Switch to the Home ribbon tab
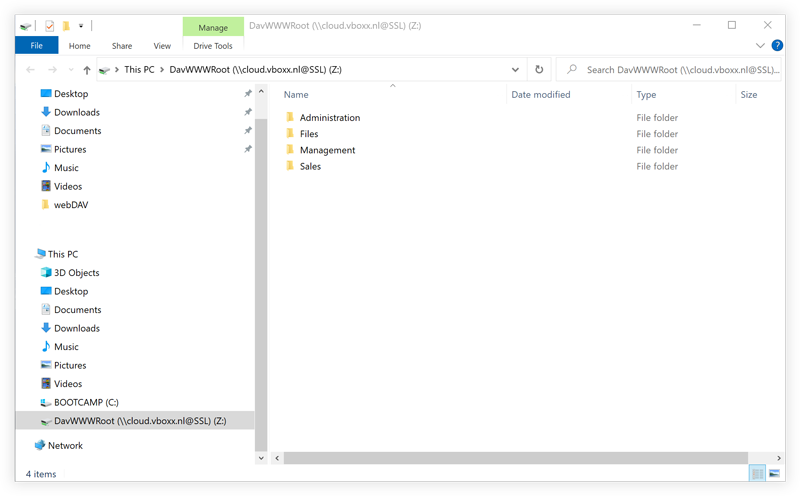The image size is (800, 496). (80, 45)
